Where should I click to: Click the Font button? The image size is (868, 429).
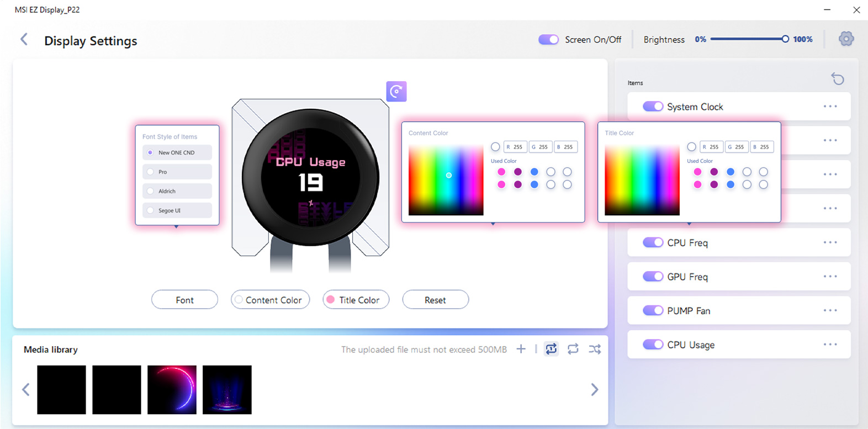[184, 300]
